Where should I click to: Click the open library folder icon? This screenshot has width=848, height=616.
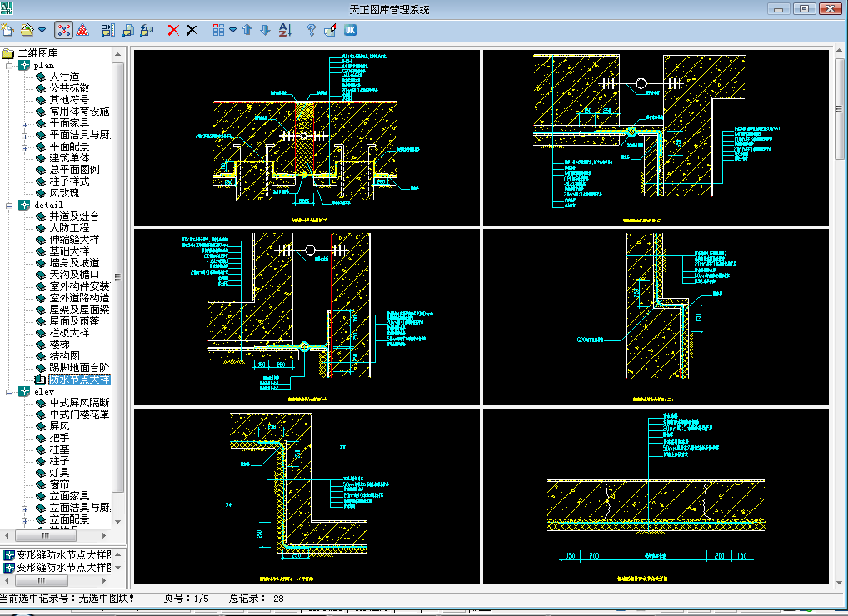click(x=27, y=30)
